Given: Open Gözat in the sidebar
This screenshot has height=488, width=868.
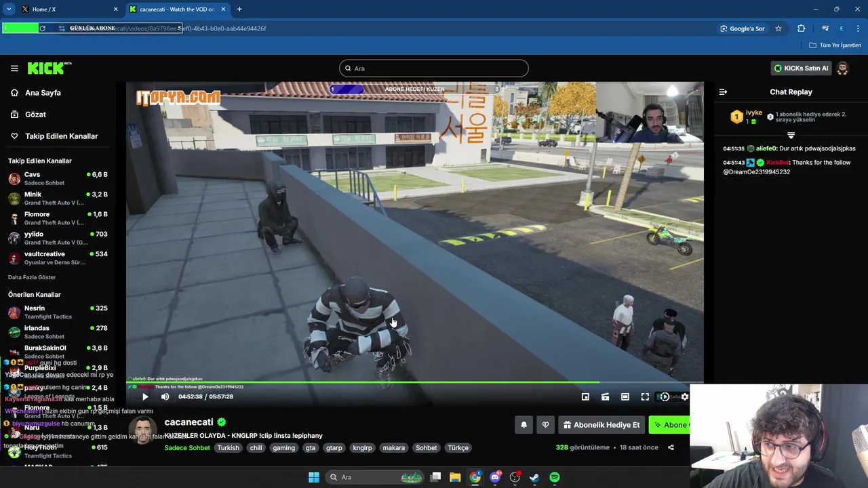Looking at the screenshot, I should pos(35,115).
